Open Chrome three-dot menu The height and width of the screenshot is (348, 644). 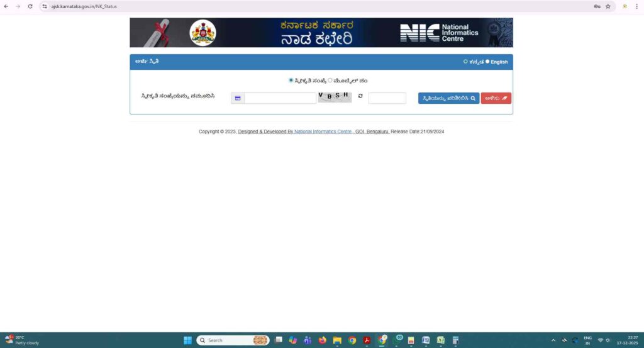point(636,6)
